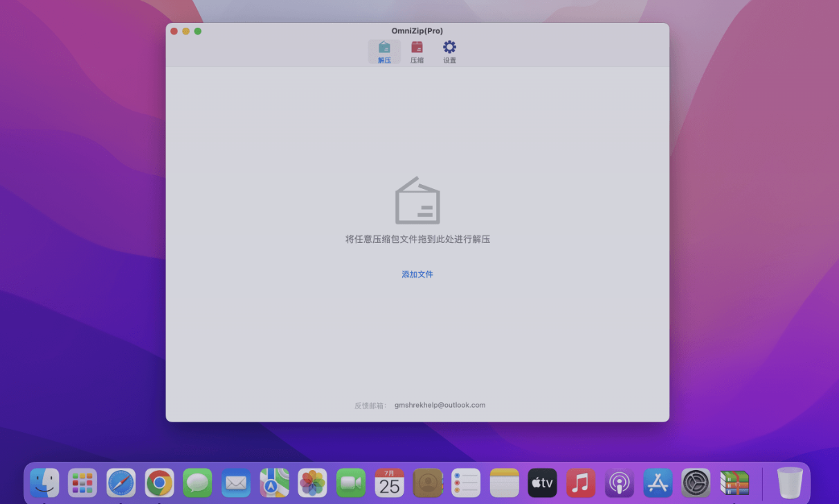This screenshot has height=504, width=839.
Task: Select the 解压 (Extract) toolbar icon
Action: point(384,51)
